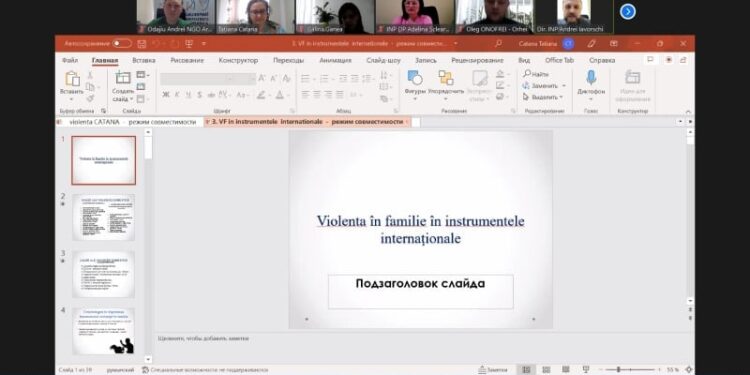Open the Файл menu
The width and height of the screenshot is (750, 375).
pyautogui.click(x=70, y=60)
